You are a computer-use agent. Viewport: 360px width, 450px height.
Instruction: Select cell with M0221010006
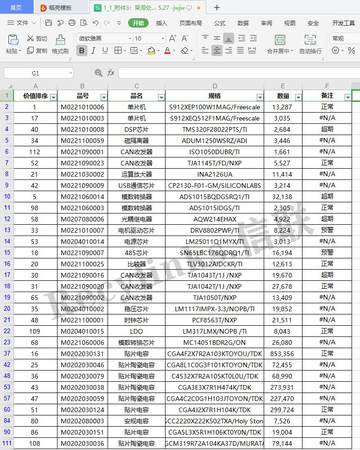[x=82, y=107]
